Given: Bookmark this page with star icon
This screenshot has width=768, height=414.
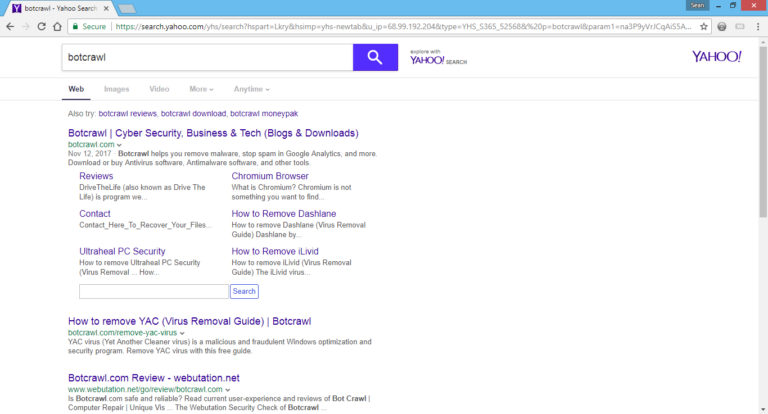Looking at the screenshot, I should (703, 26).
